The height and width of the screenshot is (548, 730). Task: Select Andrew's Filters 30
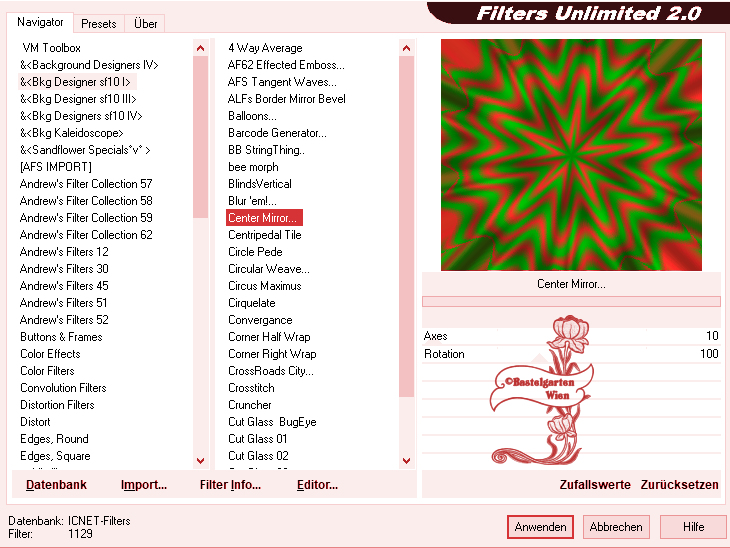64,269
